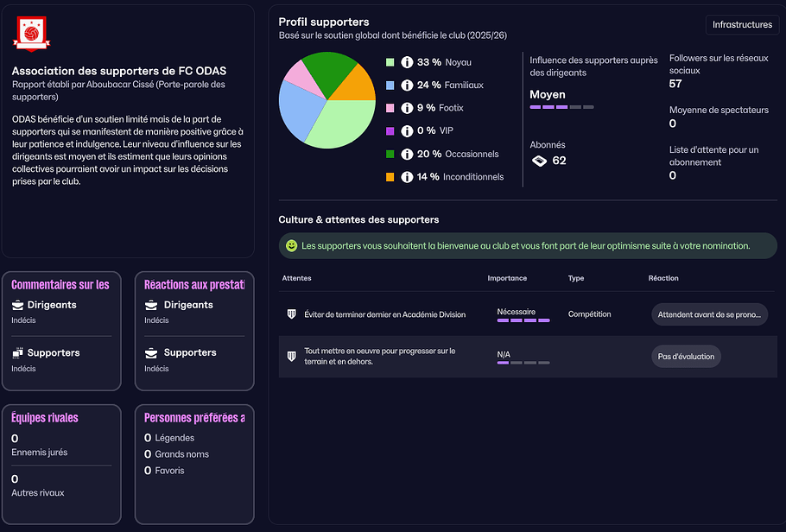Click the 'Attendent avant de se prono...' reaction button

(709, 314)
